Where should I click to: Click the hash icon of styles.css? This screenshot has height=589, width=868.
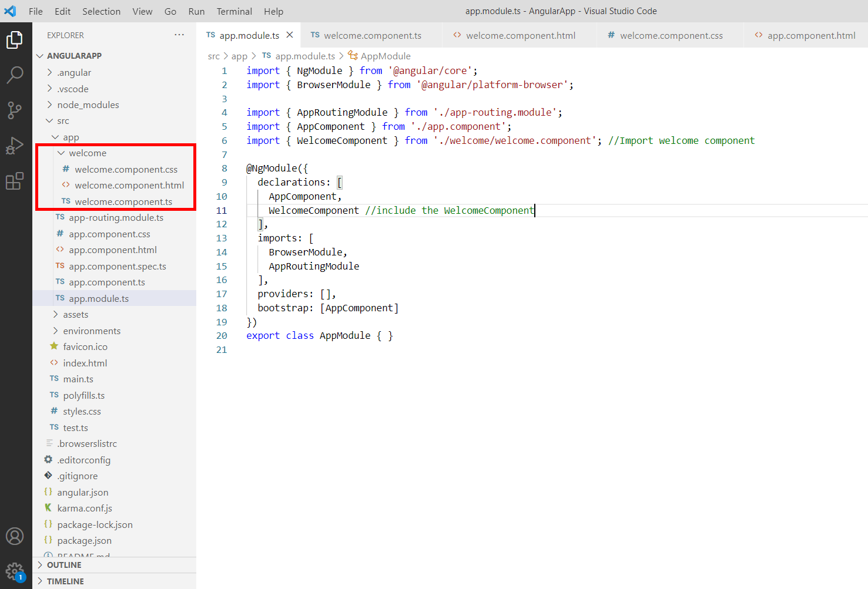pyautogui.click(x=54, y=411)
